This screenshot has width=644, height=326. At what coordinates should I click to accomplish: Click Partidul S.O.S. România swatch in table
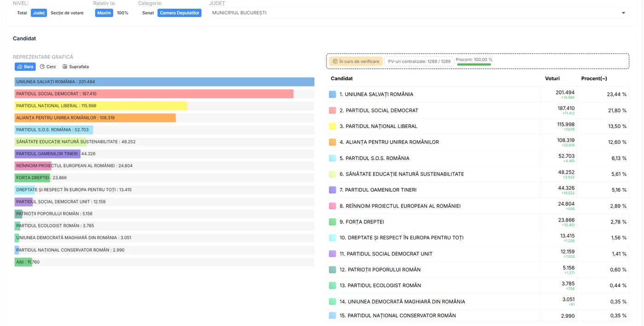333,158
